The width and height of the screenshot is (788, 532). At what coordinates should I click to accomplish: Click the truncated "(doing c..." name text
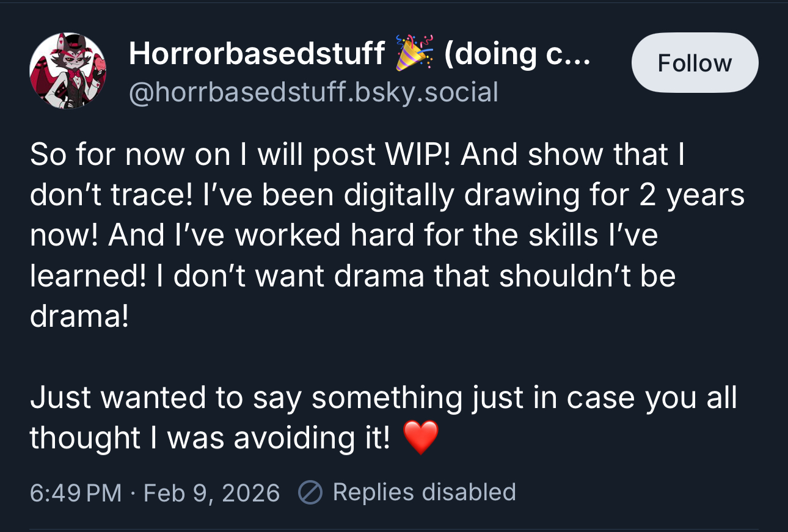(x=517, y=54)
